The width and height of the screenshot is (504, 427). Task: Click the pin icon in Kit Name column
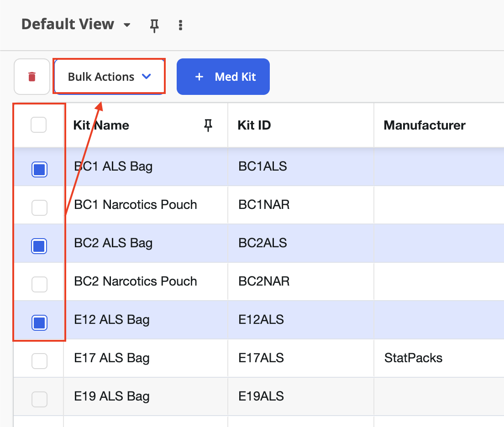click(208, 125)
